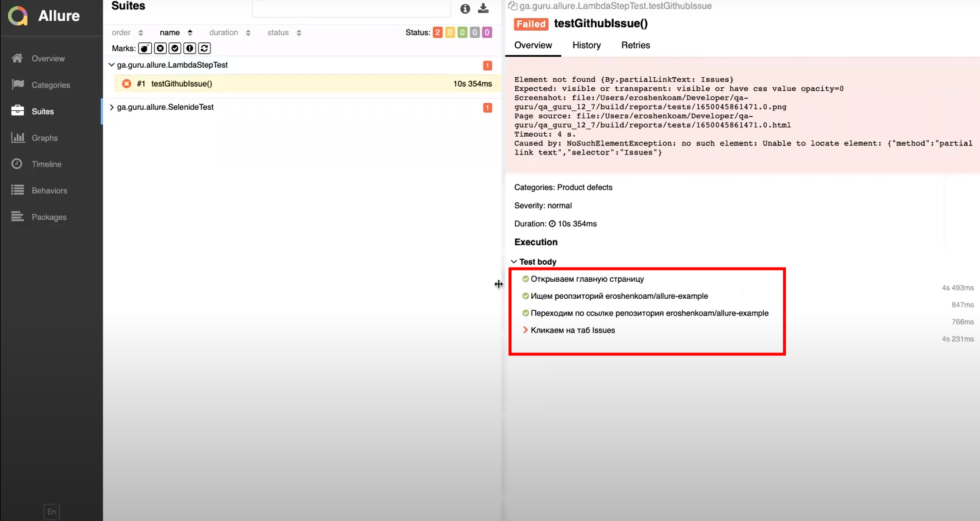Click the 10s 354ms duration in test row
980x521 pixels.
pos(472,84)
